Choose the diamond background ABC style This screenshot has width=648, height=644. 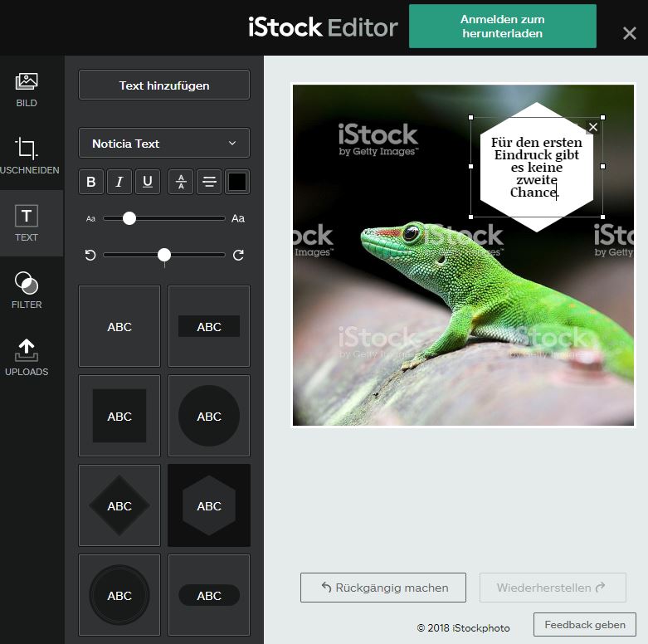click(x=119, y=505)
